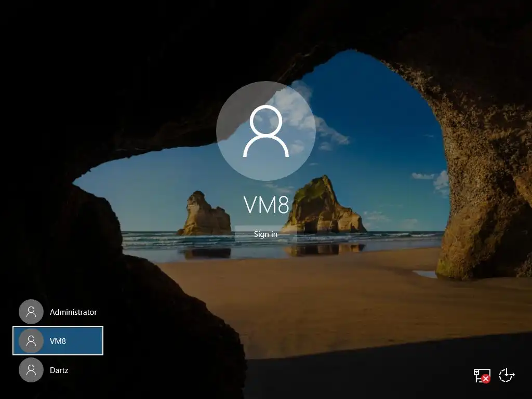The image size is (532, 399).
Task: Switch to the Dartz user account
Action: (x=58, y=370)
